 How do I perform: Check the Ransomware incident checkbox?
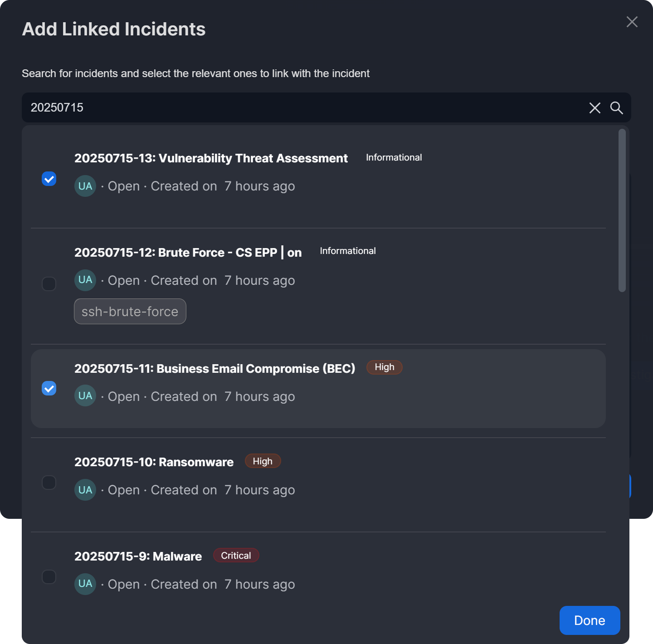[x=49, y=483]
